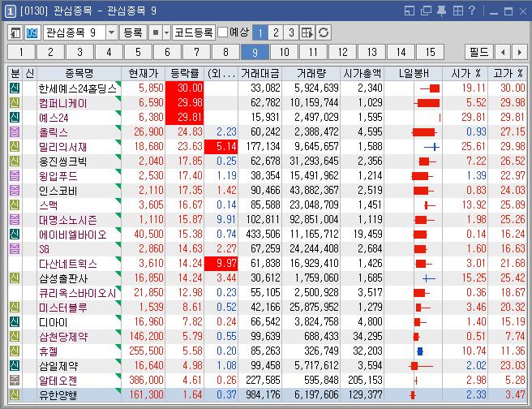Click the refresh icon
Image resolution: width=532 pixels, height=409 pixels.
tap(324, 33)
